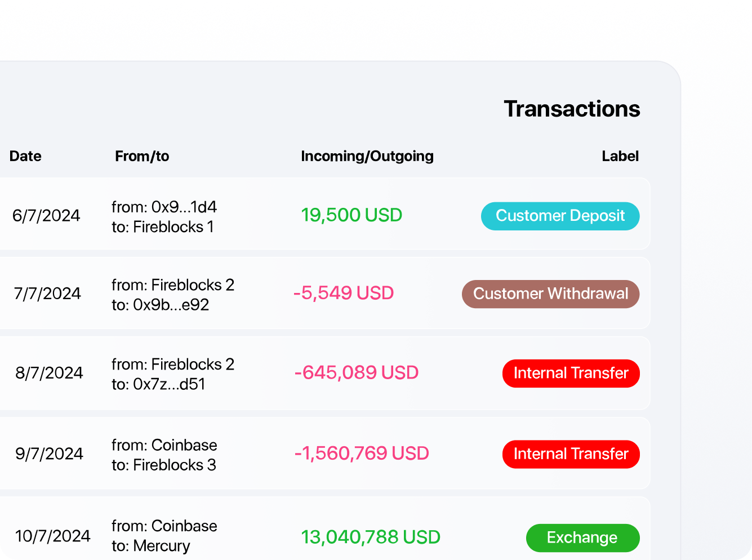Select Internal Transfer badge for 8/7/2024
The image size is (752, 560).
(571, 374)
